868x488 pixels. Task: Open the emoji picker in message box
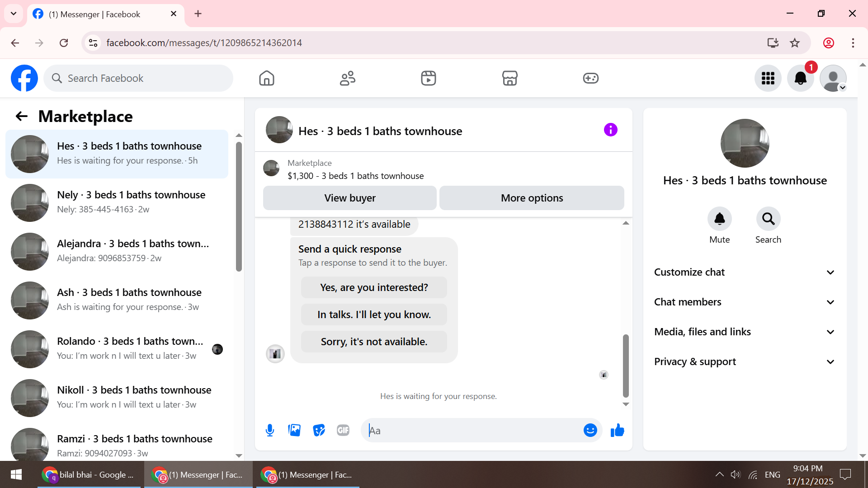(590, 430)
